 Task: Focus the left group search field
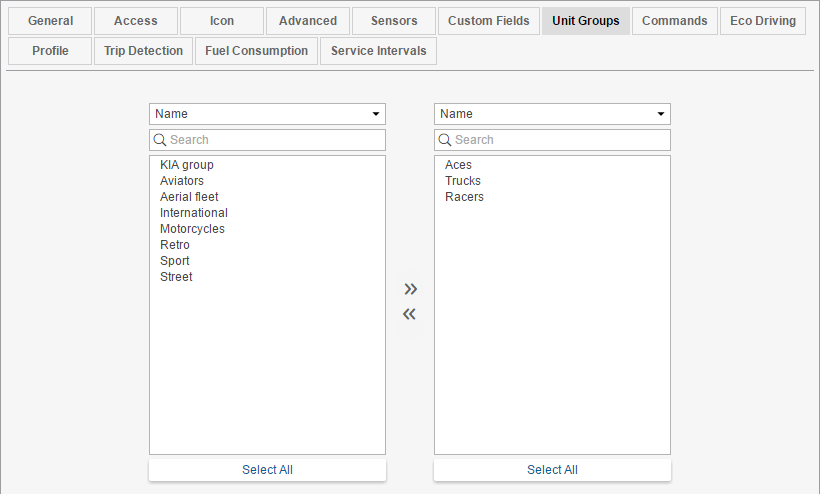tap(275, 140)
